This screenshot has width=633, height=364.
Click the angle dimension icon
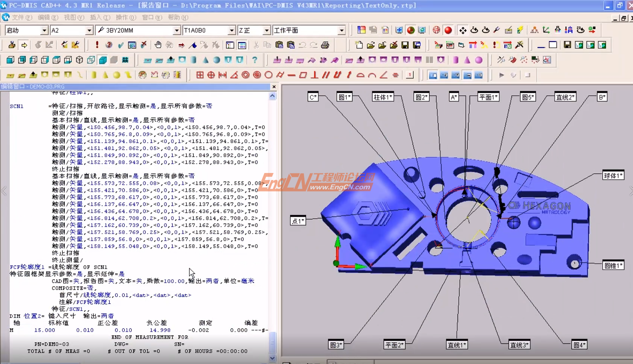pyautogui.click(x=234, y=75)
